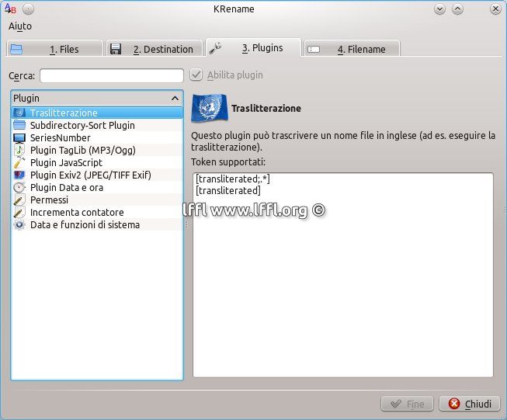The width and height of the screenshot is (507, 420).
Task: Click the floppy disk icon on Destination tab
Action: [116, 49]
